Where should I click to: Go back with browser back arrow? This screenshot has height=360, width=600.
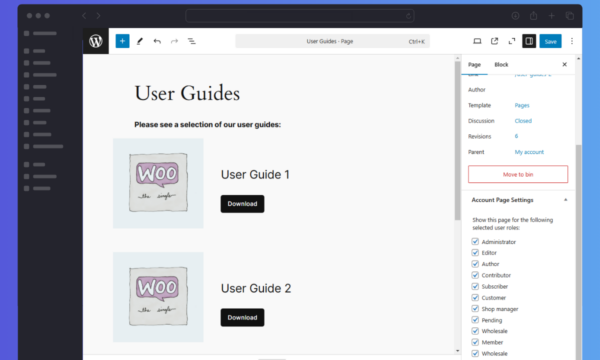(x=84, y=16)
